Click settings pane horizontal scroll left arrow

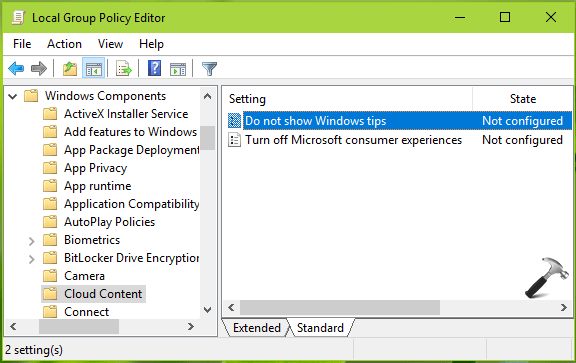[231, 307]
